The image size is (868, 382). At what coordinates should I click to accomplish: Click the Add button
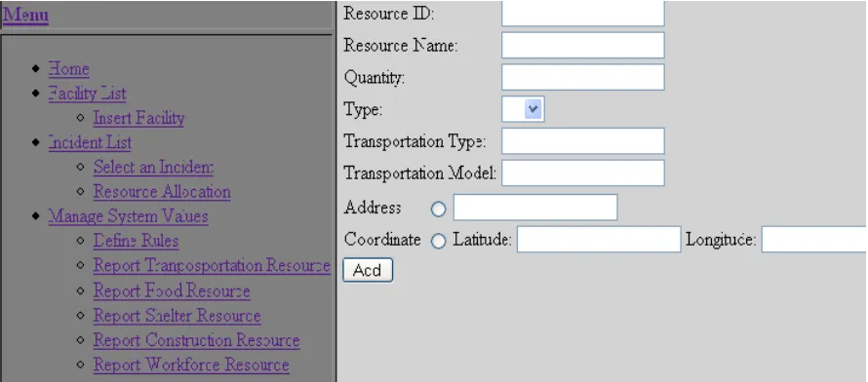click(x=368, y=270)
